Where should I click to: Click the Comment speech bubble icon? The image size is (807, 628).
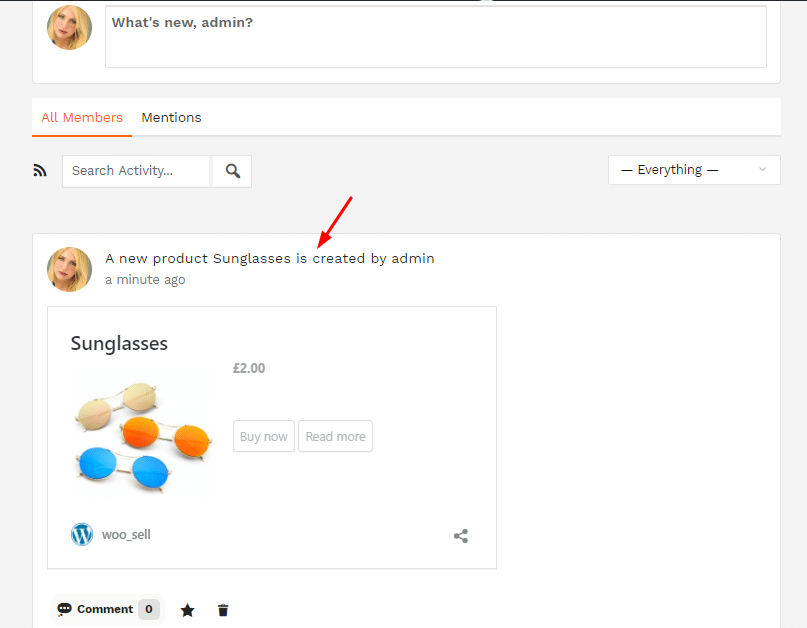(64, 609)
